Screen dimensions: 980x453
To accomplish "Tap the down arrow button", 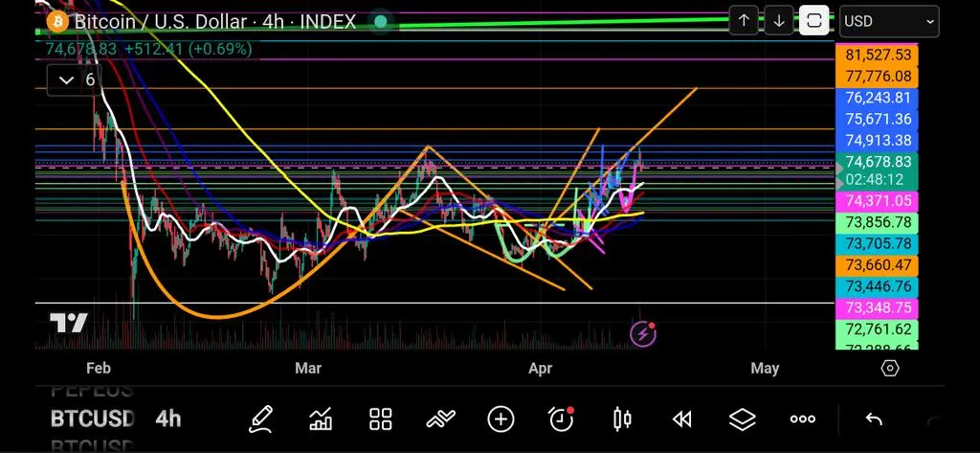I will 779,21.
